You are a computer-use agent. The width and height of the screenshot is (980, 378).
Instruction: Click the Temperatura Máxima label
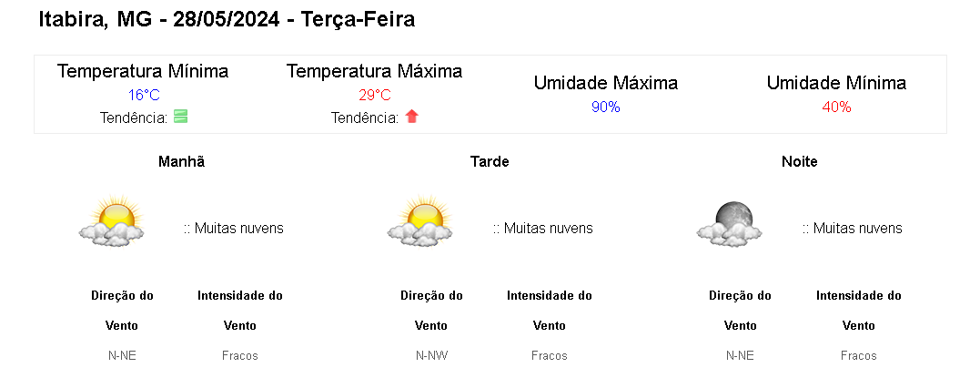374,71
